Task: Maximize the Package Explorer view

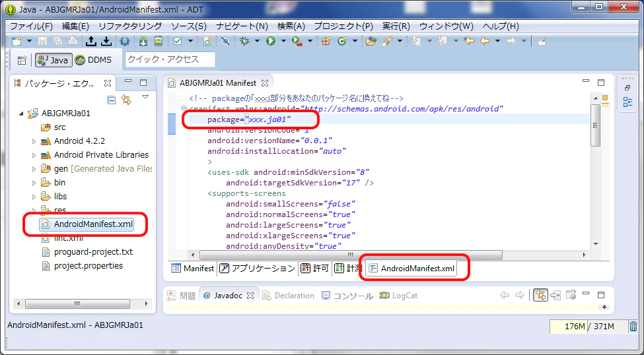Action: (143, 82)
